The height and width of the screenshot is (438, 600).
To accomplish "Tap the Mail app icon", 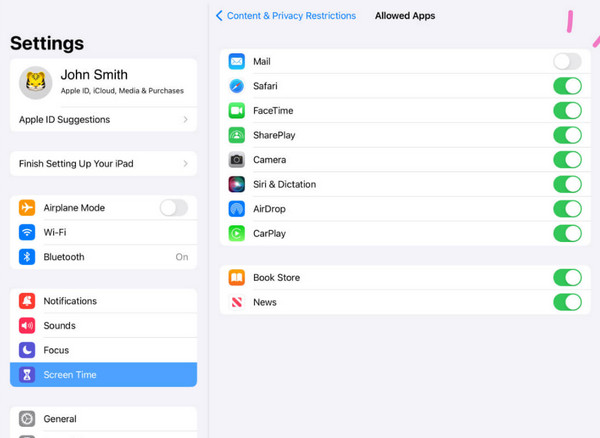I will tap(236, 61).
